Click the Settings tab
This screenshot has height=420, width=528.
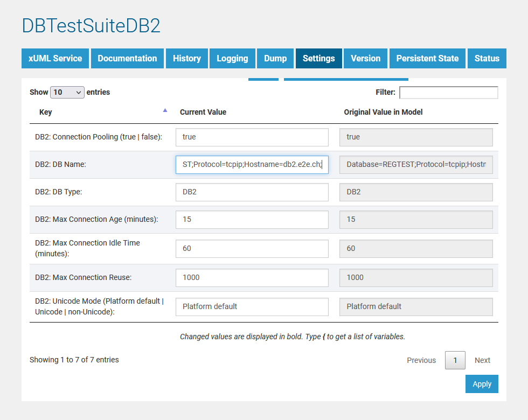point(318,58)
